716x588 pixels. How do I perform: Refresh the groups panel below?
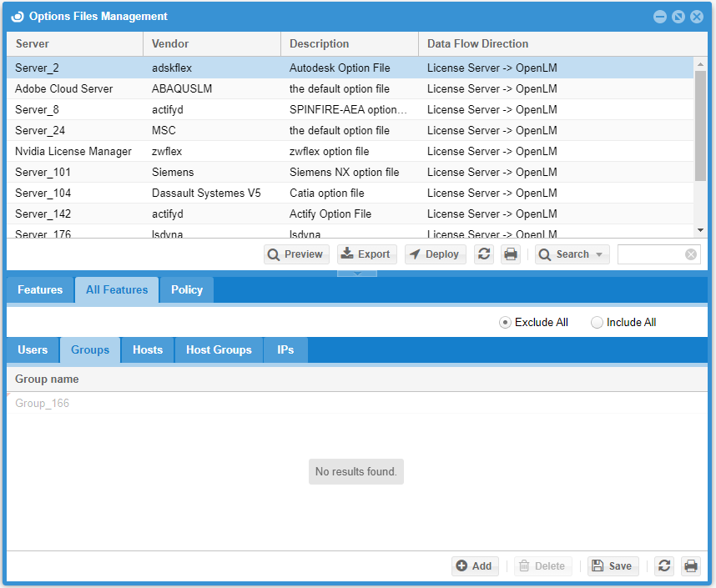point(664,565)
